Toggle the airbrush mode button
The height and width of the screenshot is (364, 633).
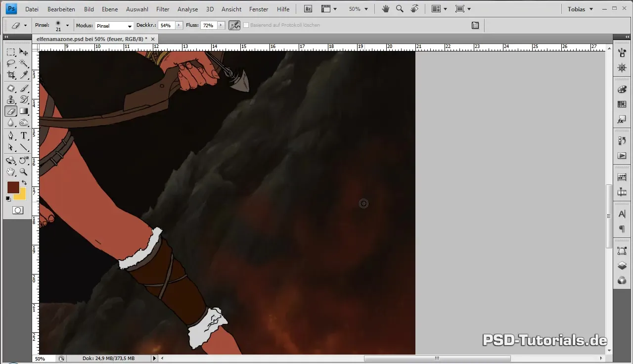click(x=234, y=25)
